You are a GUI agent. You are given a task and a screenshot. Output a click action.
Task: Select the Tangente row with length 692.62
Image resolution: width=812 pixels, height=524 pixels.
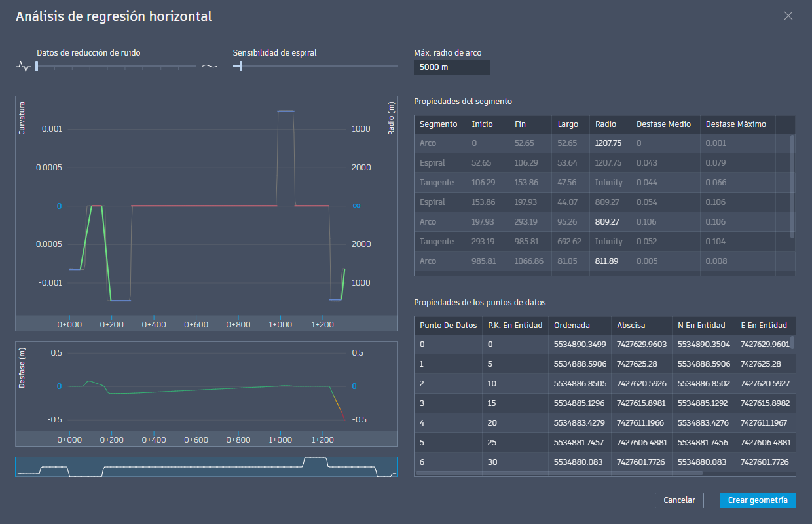601,242
